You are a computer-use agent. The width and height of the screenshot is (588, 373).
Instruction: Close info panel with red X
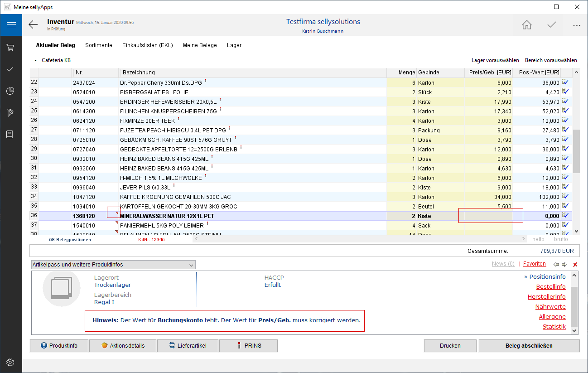point(575,265)
